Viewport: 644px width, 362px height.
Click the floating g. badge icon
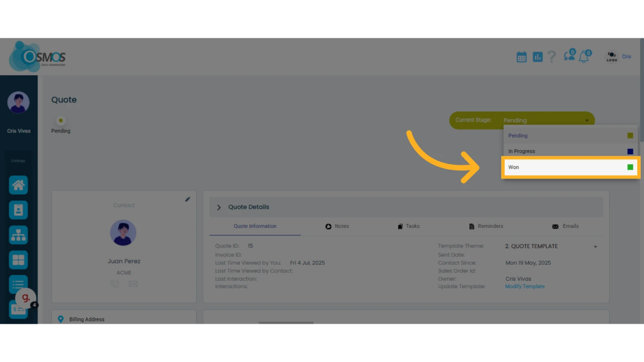pos(26,298)
